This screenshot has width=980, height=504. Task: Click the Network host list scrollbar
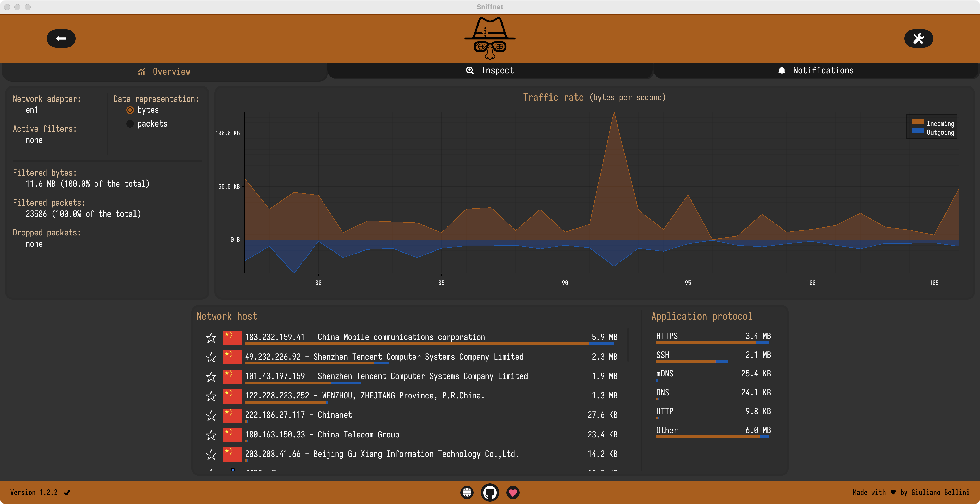(x=628, y=345)
